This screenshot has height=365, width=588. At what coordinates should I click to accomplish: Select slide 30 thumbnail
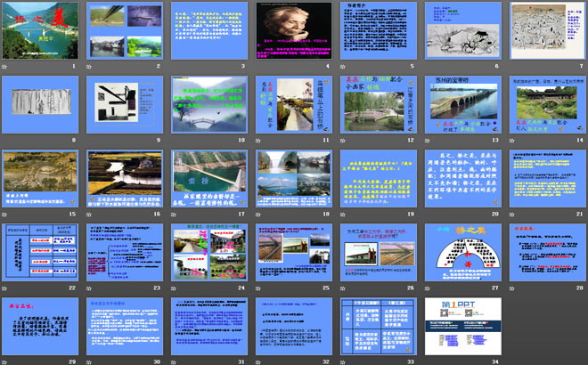pyautogui.click(x=125, y=327)
